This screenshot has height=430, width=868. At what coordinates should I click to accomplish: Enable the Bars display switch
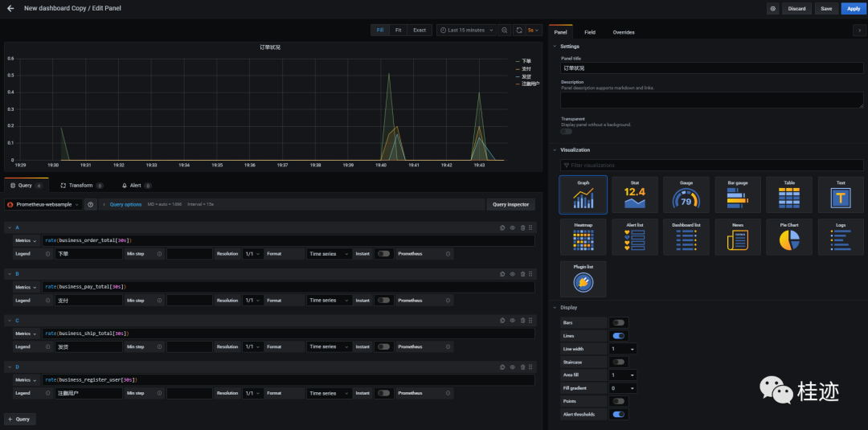[x=618, y=322]
